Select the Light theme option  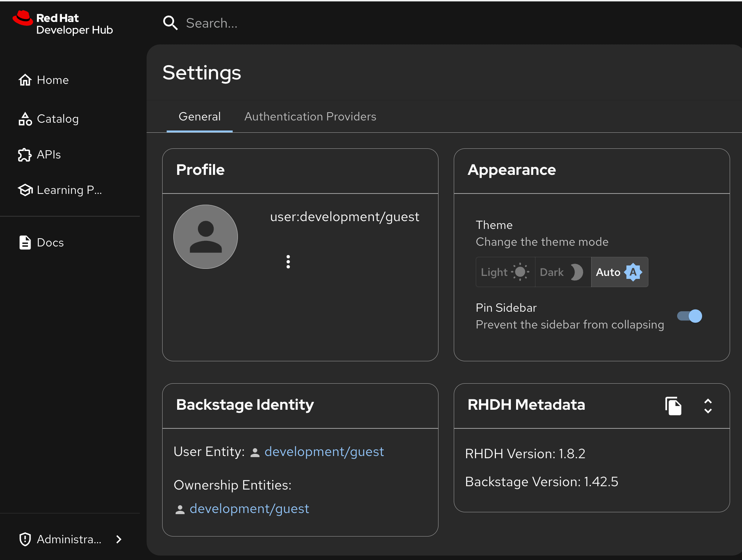tap(505, 272)
